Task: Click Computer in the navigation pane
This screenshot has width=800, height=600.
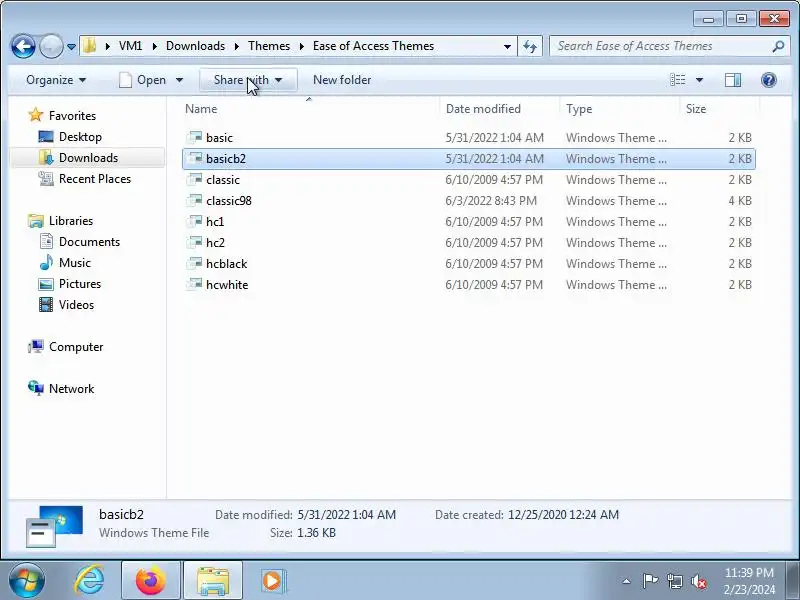Action: pos(76,347)
